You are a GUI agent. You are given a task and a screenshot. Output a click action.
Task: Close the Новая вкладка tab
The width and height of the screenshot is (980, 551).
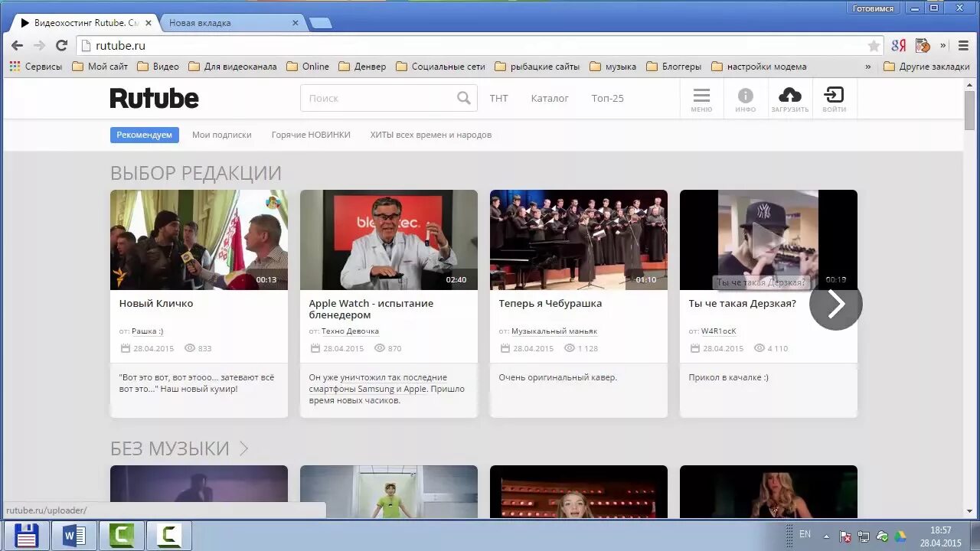[x=296, y=23]
